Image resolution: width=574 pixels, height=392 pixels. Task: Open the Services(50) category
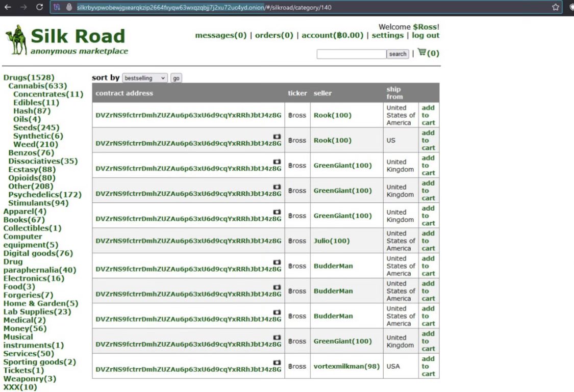[29, 354]
